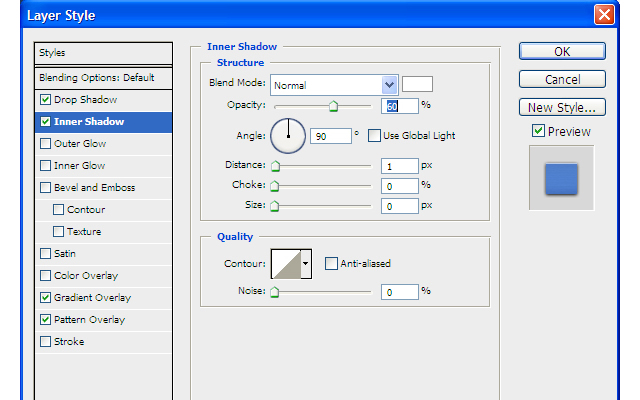Enable the Outer Glow effect

tap(45, 144)
